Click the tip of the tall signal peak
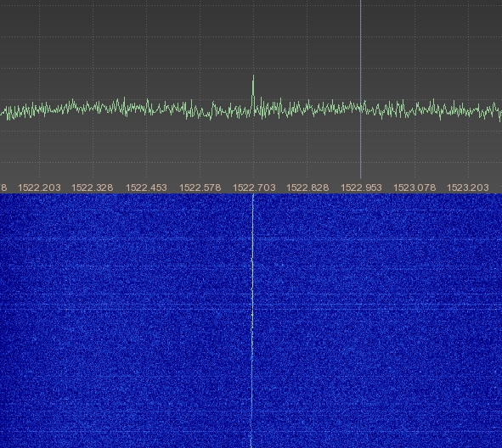Screen dimensions: 502x448 coord(254,76)
